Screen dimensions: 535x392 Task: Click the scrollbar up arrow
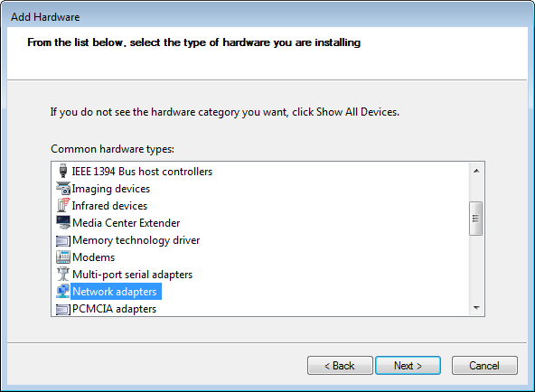click(476, 171)
